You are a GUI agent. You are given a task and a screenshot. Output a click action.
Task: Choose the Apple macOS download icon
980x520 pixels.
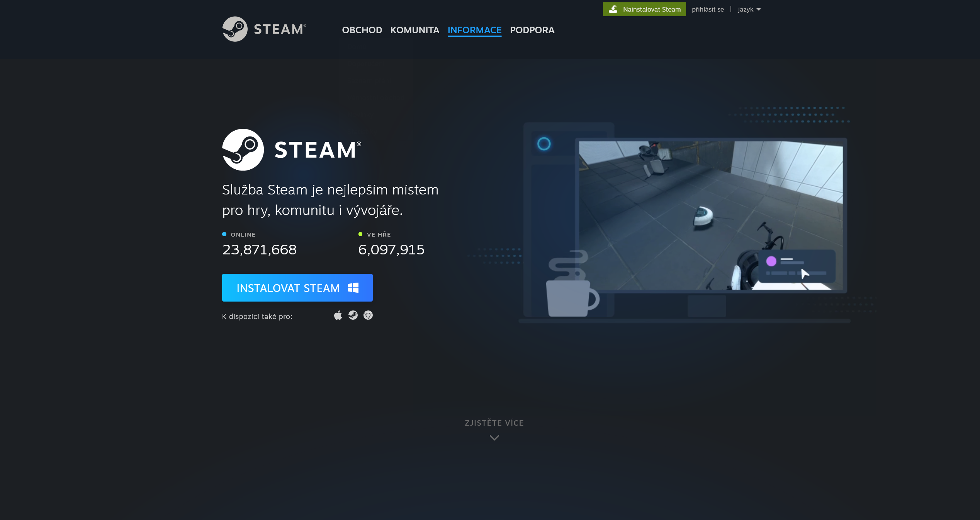click(x=338, y=315)
